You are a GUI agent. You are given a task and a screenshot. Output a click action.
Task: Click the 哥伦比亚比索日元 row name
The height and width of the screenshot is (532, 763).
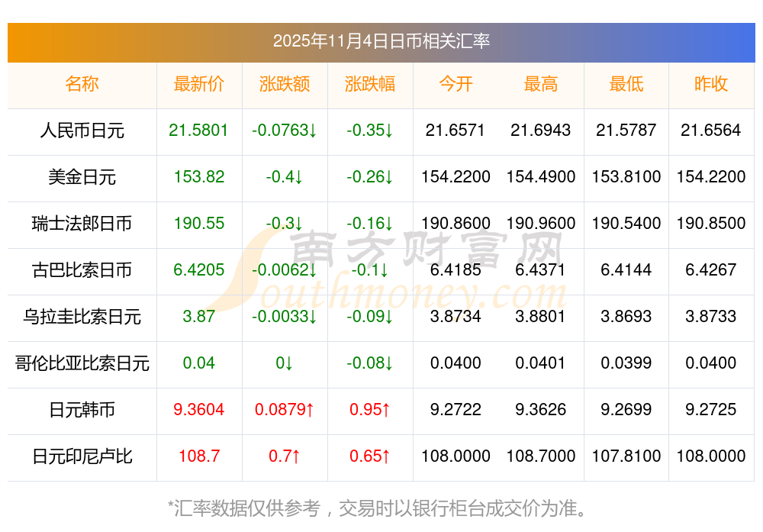pyautogui.click(x=82, y=363)
